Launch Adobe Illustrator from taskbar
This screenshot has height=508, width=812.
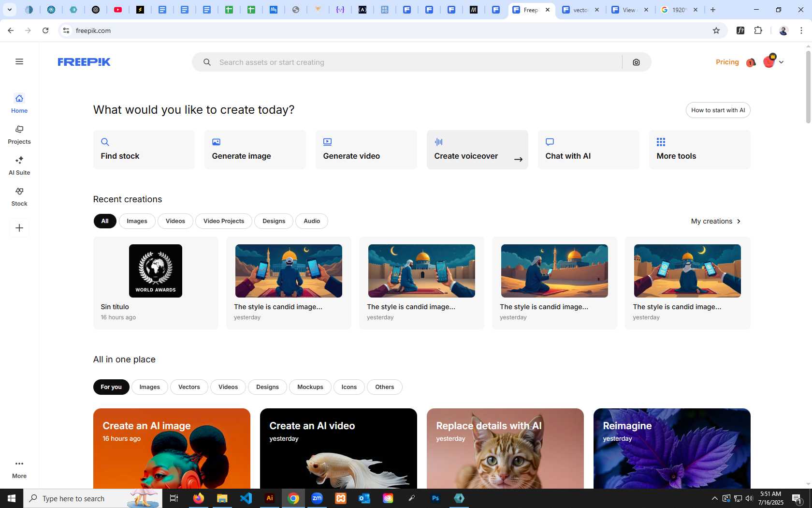(x=270, y=498)
